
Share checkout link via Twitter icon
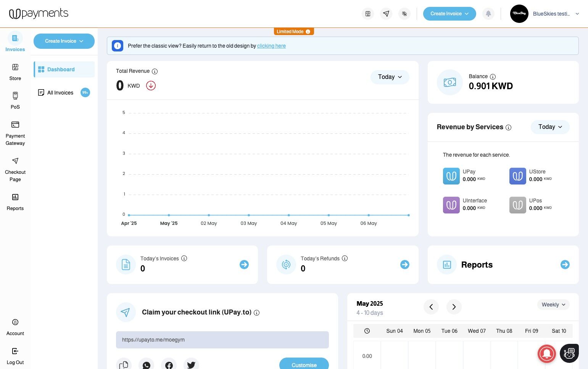click(x=191, y=365)
